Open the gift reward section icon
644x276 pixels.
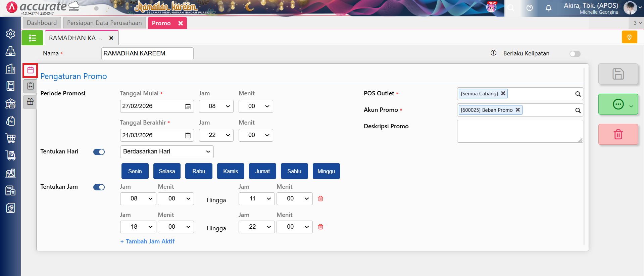30,102
